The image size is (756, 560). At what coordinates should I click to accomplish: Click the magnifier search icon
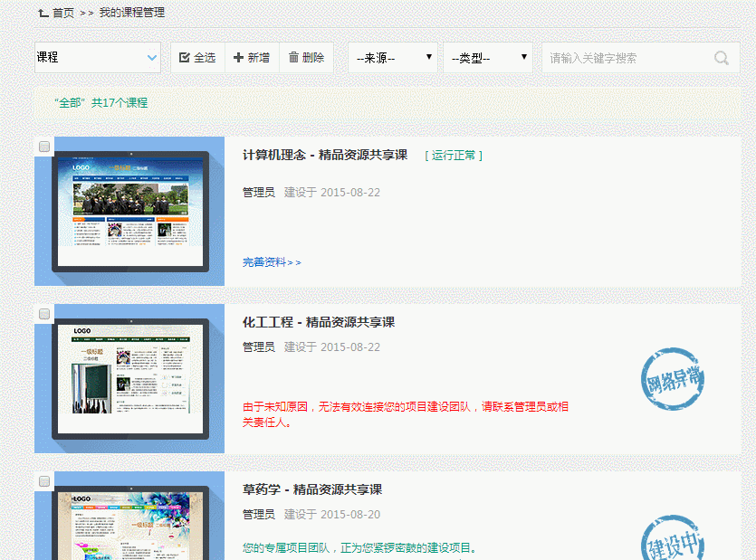click(x=722, y=58)
